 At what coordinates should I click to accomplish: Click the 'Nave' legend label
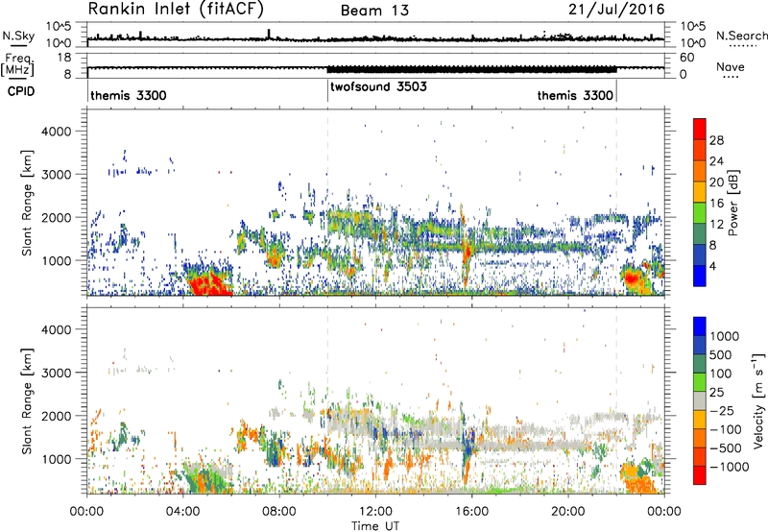coord(731,66)
